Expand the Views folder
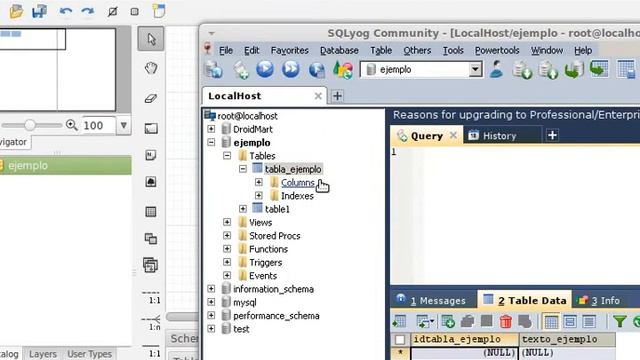The height and width of the screenshot is (360, 640). pyautogui.click(x=227, y=222)
